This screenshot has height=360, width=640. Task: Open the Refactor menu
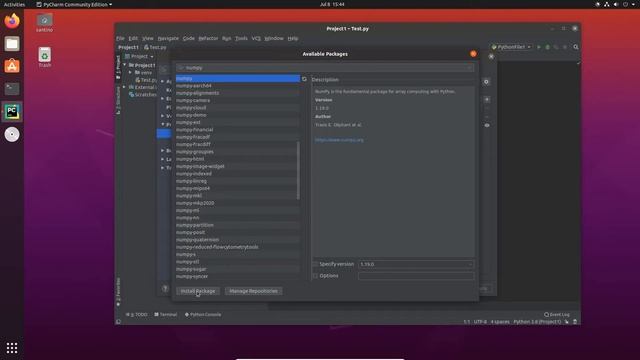tap(208, 38)
